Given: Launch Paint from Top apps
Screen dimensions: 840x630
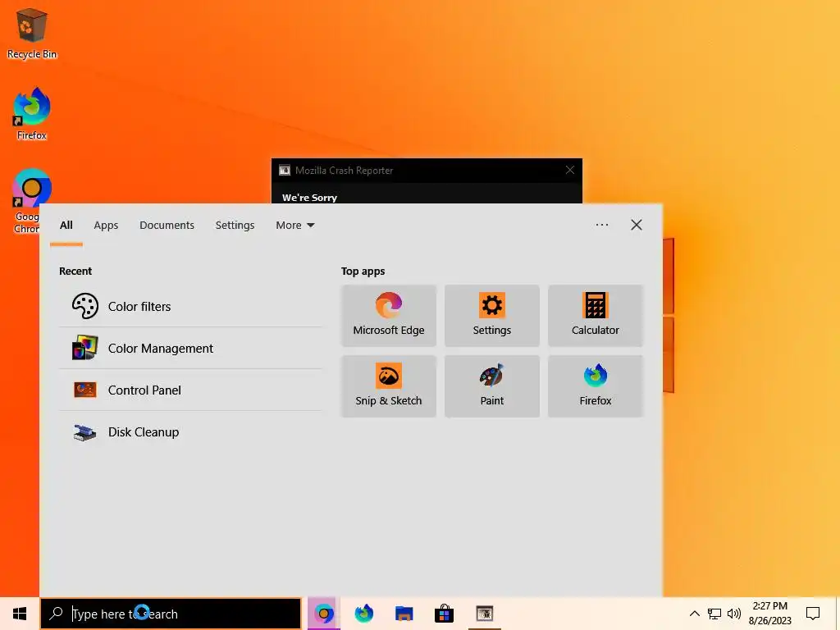Looking at the screenshot, I should 492,386.
